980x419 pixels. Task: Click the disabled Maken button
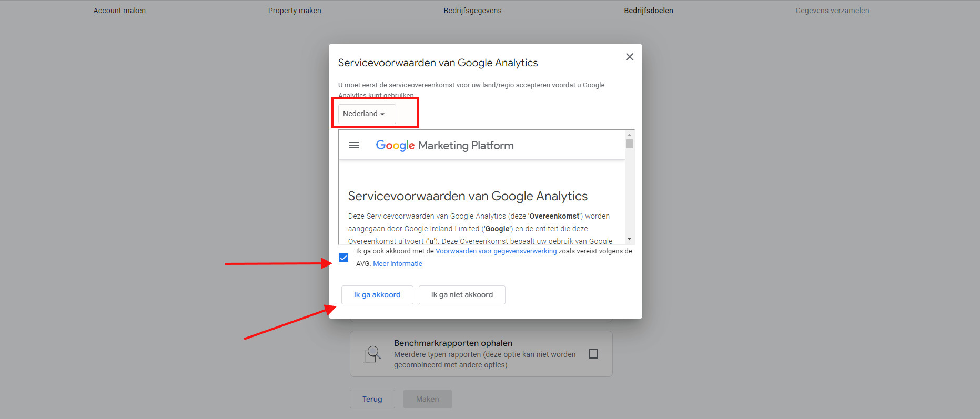[427, 399]
